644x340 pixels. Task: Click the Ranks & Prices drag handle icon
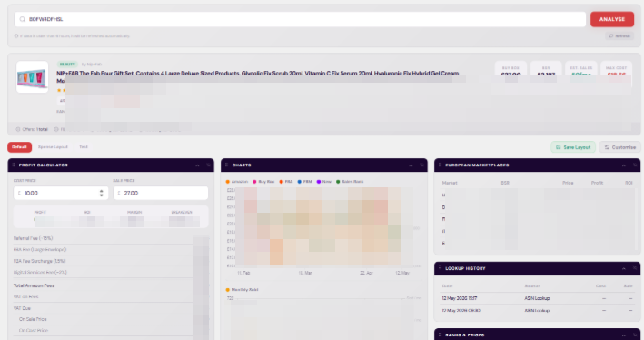tap(440, 335)
